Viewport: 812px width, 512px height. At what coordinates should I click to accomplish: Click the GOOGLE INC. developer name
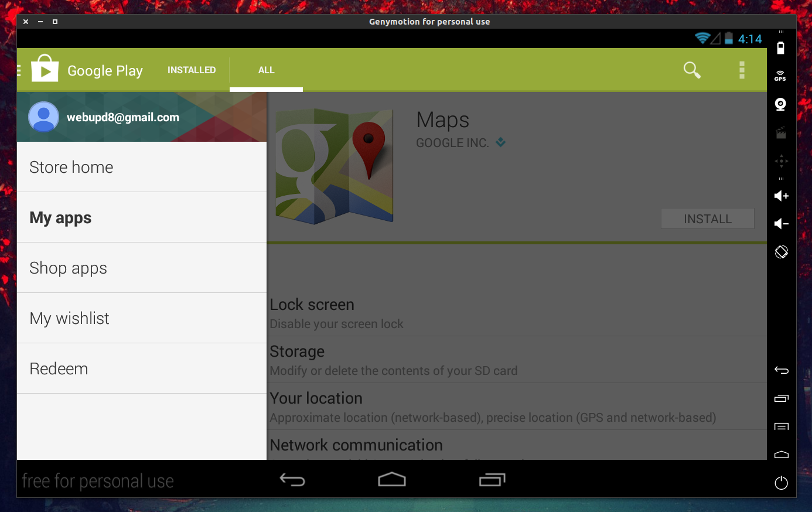(x=452, y=143)
